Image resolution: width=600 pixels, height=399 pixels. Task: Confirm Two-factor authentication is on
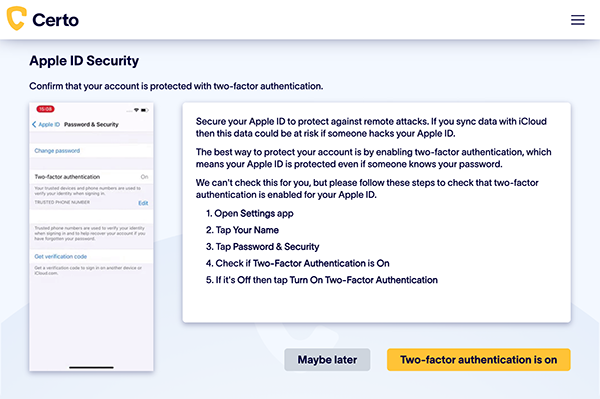click(479, 360)
